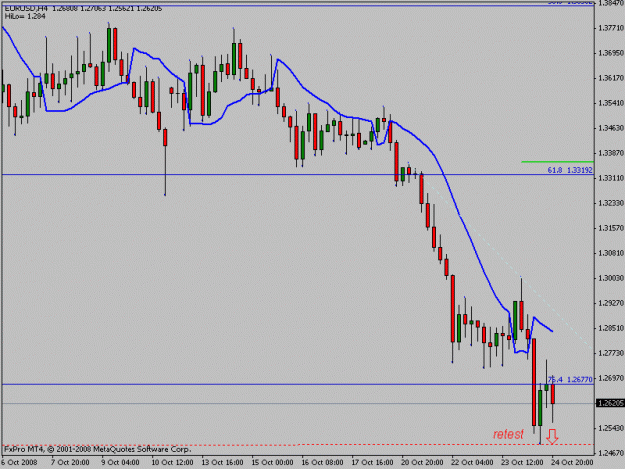Click the 9 Oct 04:00 time label

[120, 463]
